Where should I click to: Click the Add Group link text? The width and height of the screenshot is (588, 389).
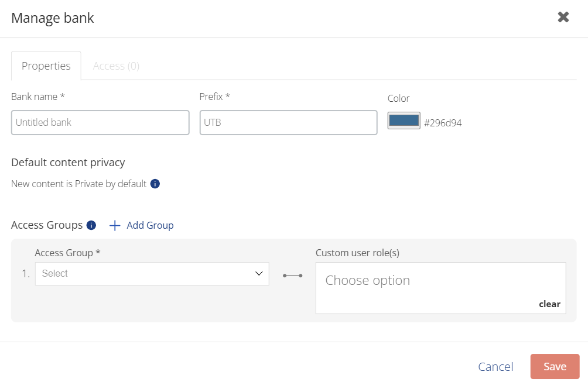click(150, 225)
